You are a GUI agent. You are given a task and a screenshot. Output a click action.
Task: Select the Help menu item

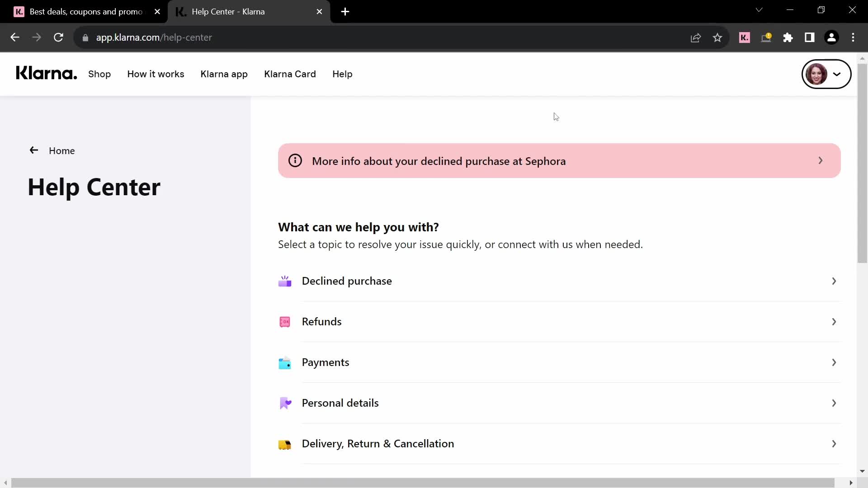tap(342, 74)
